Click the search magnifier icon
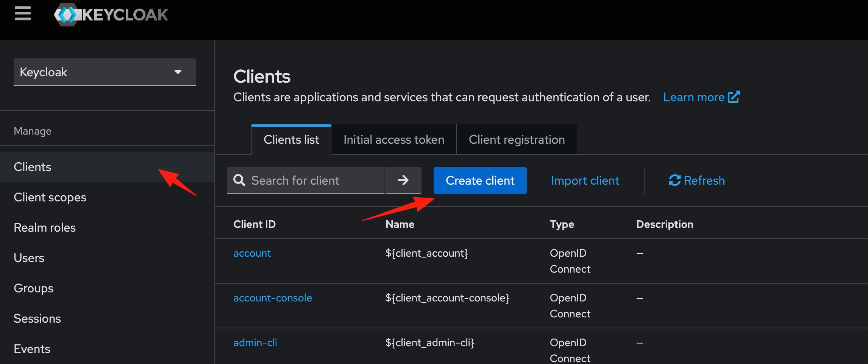 [239, 180]
